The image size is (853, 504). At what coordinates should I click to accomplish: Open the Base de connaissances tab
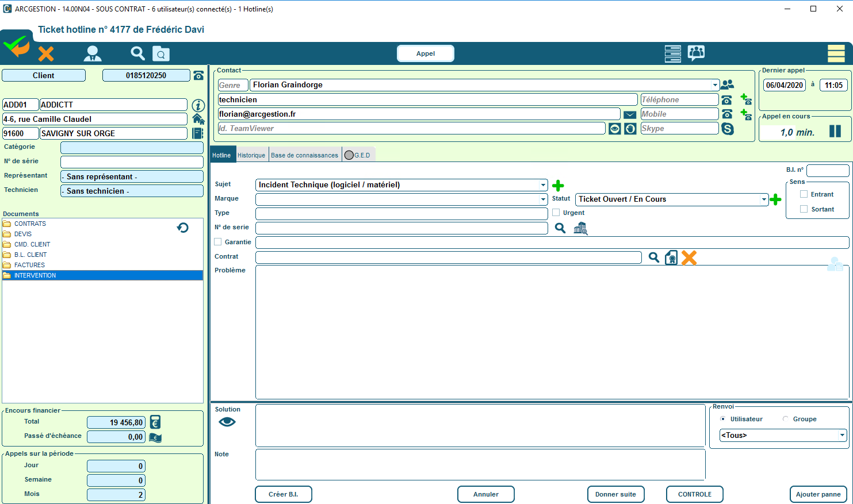pyautogui.click(x=304, y=155)
